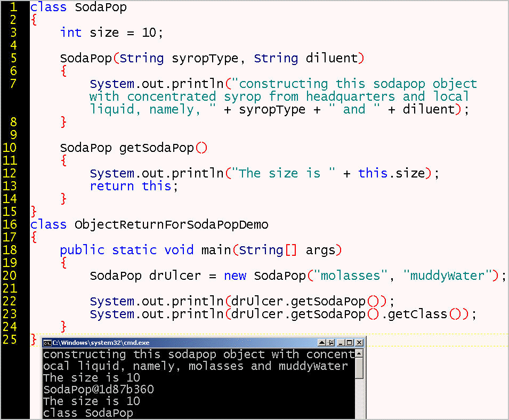Click line number 13 in the gutter
This screenshot has height=420, width=509.
tap(10, 186)
